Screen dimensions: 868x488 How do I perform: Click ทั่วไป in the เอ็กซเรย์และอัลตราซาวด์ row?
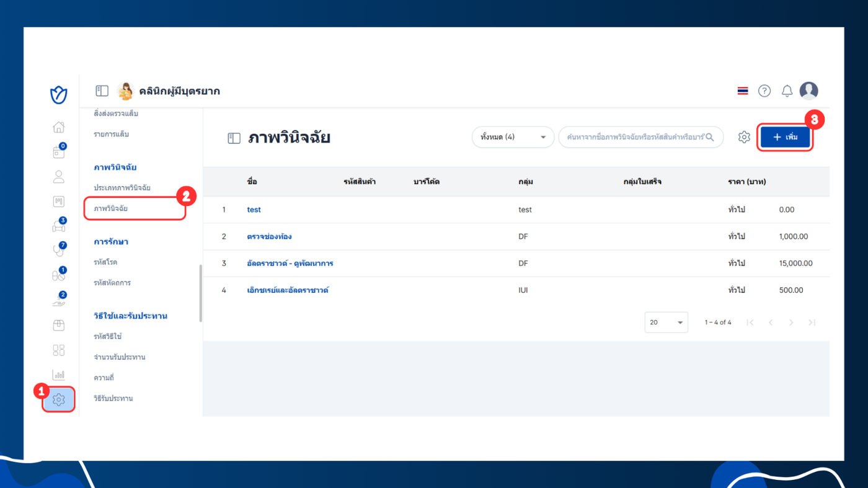coord(737,290)
